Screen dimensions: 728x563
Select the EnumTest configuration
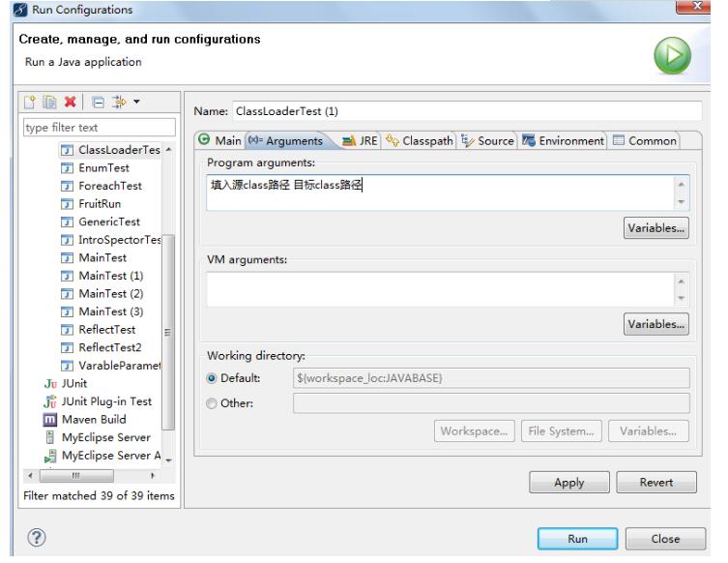[x=95, y=167]
